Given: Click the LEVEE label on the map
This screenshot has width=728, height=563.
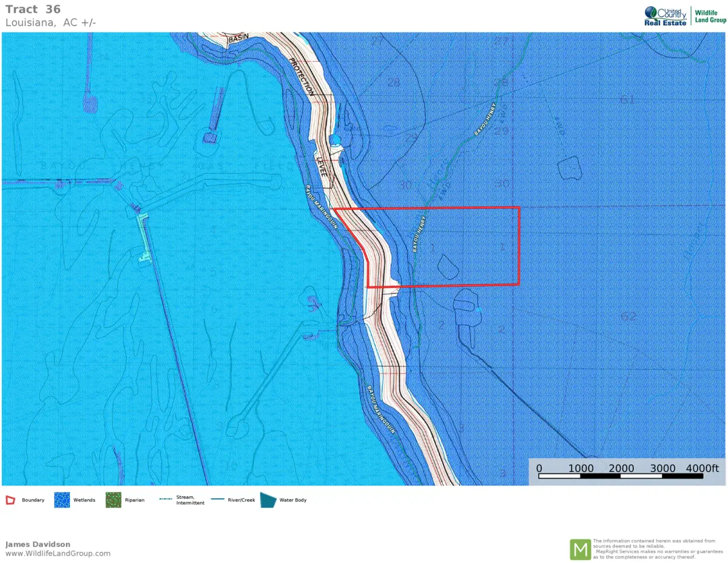Looking at the screenshot, I should [322, 166].
